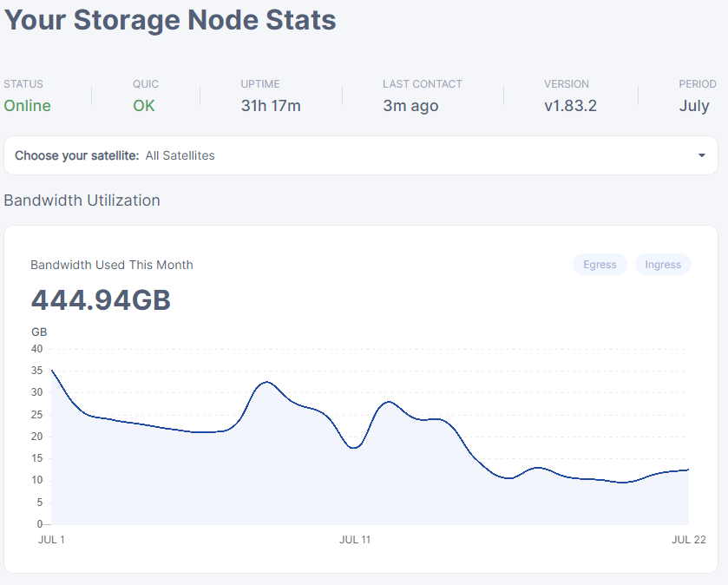Screen dimensions: 728x585
Task: Open the Choose your satellite dropdown
Action: (x=360, y=155)
